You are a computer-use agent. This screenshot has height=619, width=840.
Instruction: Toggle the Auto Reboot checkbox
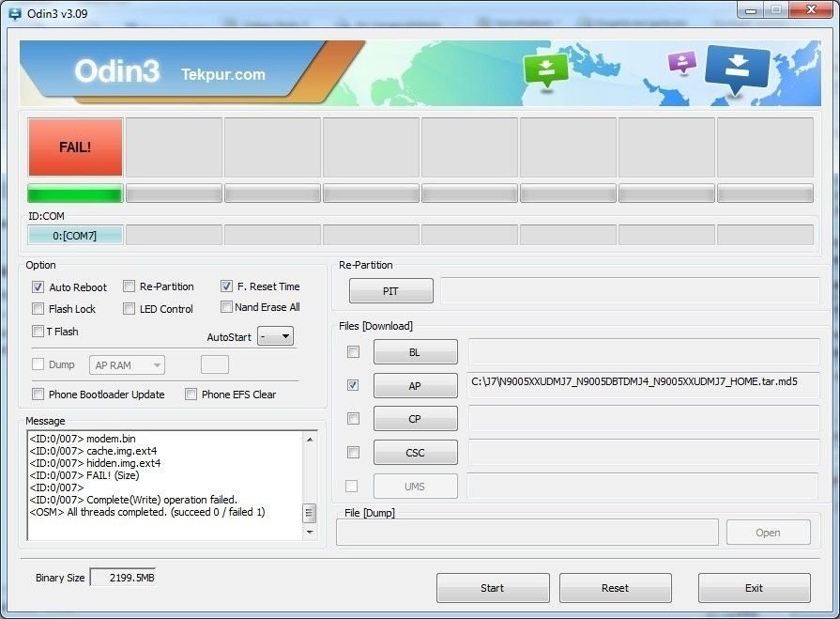(x=38, y=287)
